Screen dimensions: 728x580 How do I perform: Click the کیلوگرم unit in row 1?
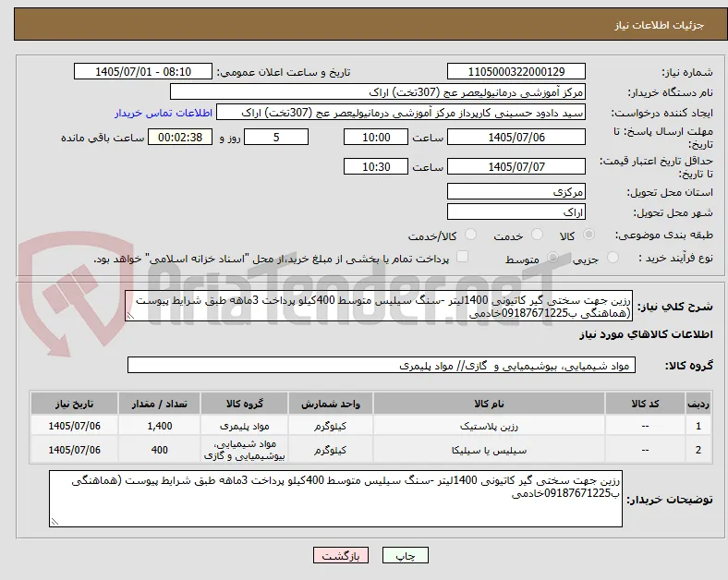tap(330, 426)
